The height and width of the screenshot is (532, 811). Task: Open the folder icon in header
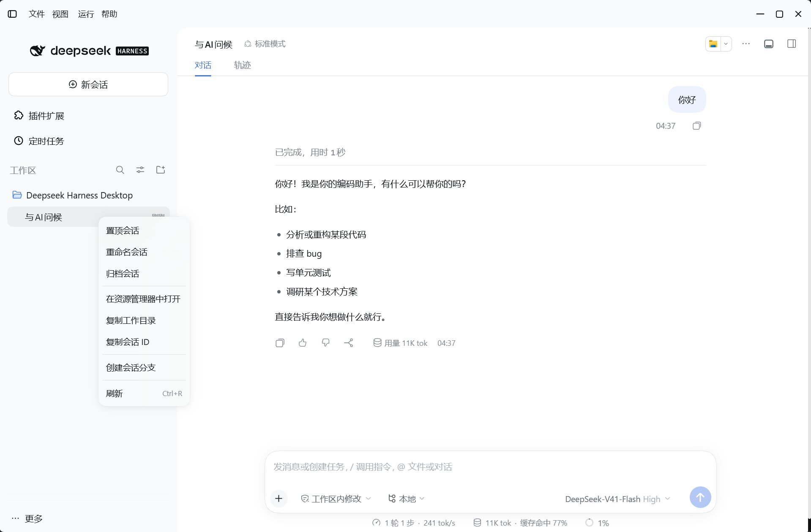713,44
